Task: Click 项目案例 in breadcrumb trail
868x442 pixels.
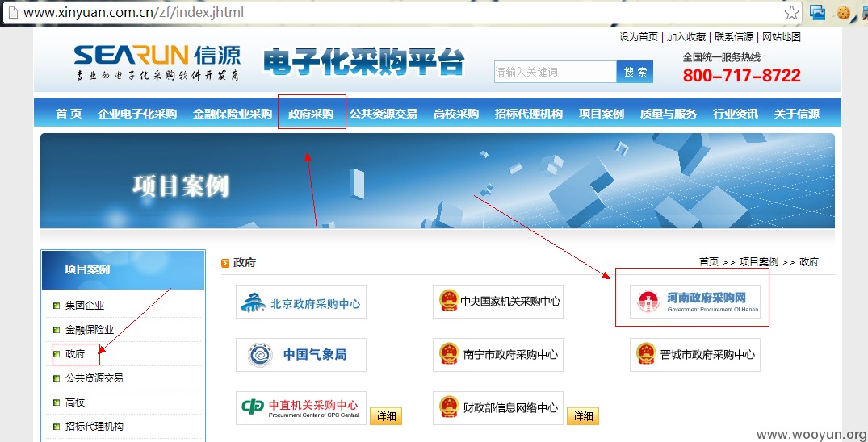Action: (x=759, y=262)
